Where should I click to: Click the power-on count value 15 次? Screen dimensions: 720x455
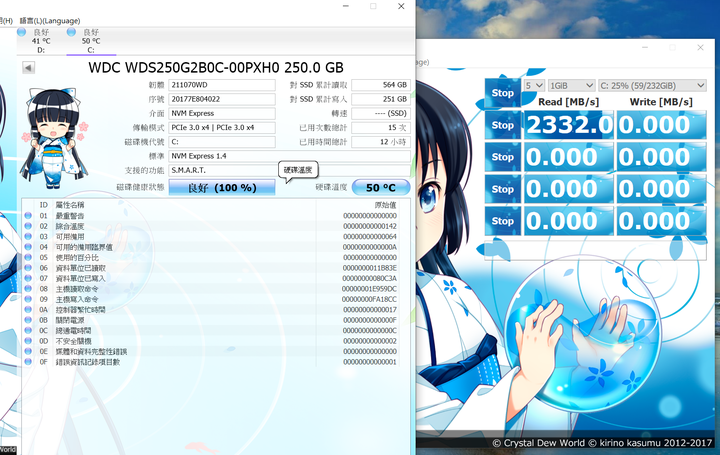point(381,128)
